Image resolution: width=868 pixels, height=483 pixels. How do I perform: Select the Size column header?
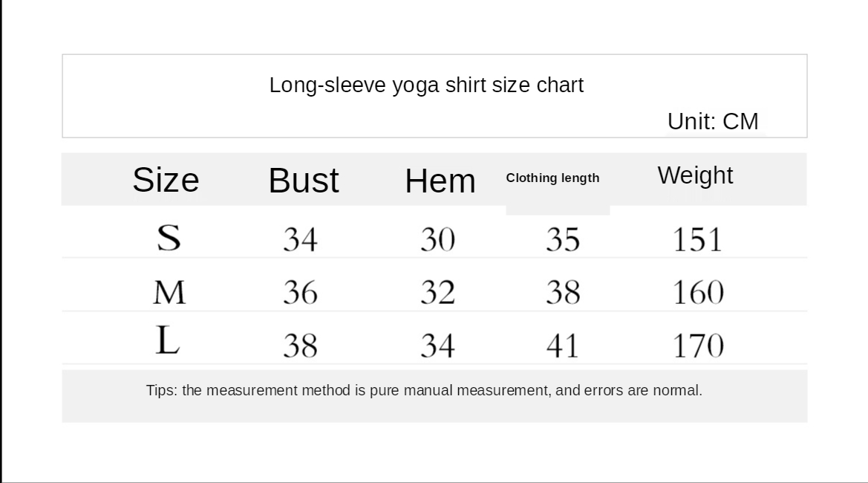point(166,180)
